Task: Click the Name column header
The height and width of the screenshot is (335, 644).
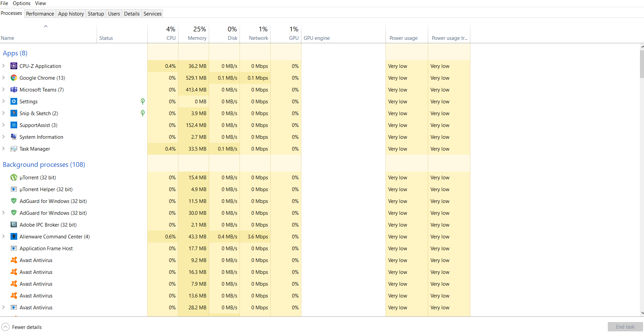Action: [48, 33]
